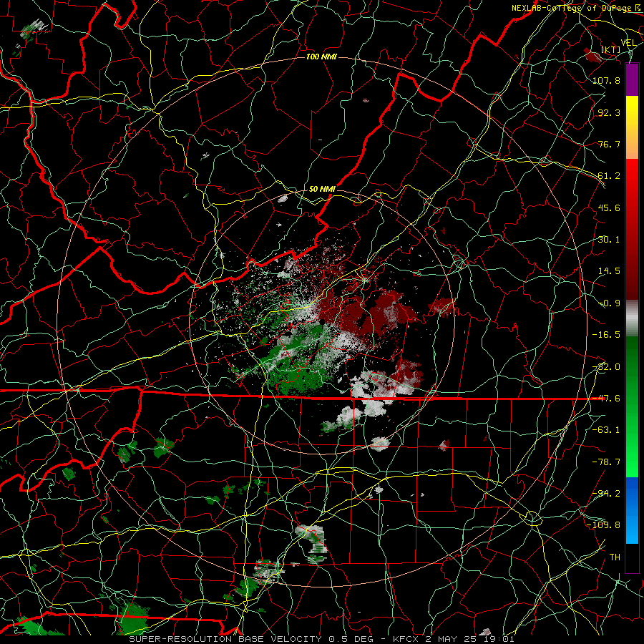Pick the black TH segment of the color bar

coord(632,557)
